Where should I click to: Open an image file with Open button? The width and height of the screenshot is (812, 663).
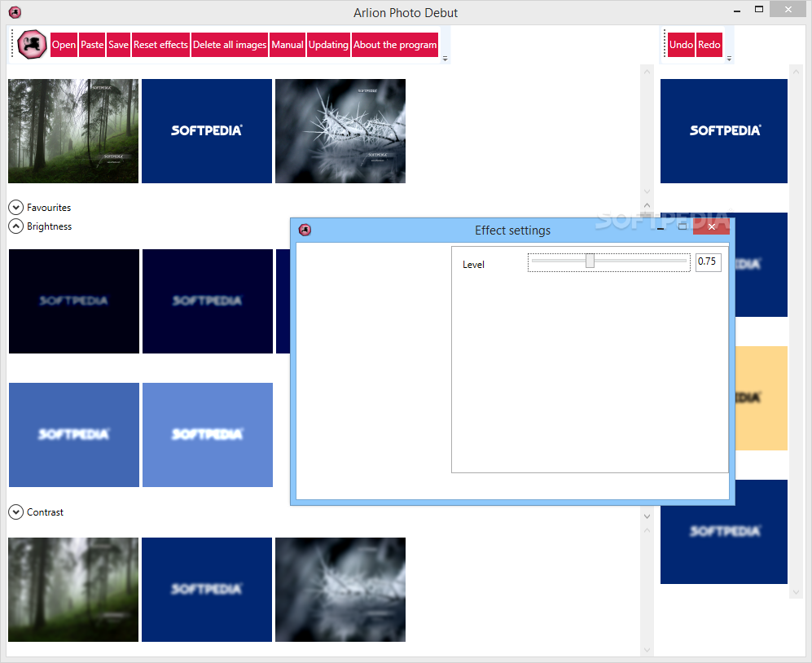64,45
